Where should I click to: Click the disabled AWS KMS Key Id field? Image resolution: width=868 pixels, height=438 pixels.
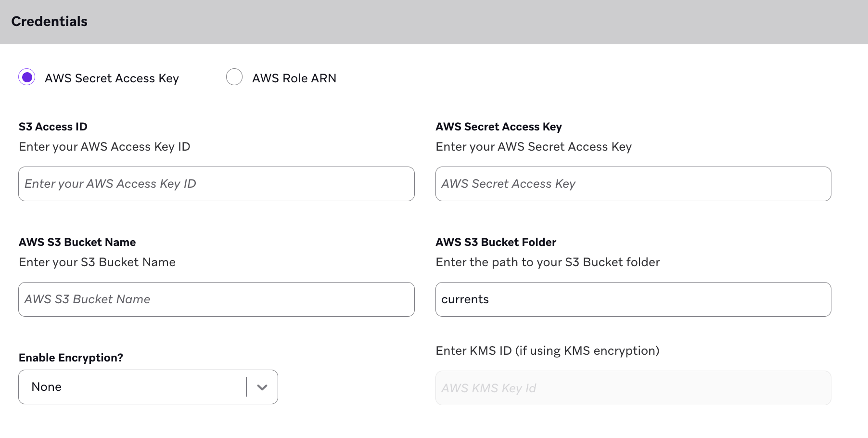633,388
